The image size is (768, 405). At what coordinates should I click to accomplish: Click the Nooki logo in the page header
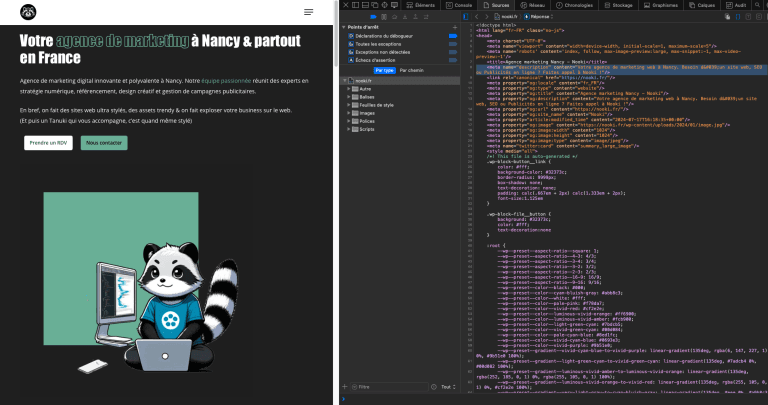30,12
